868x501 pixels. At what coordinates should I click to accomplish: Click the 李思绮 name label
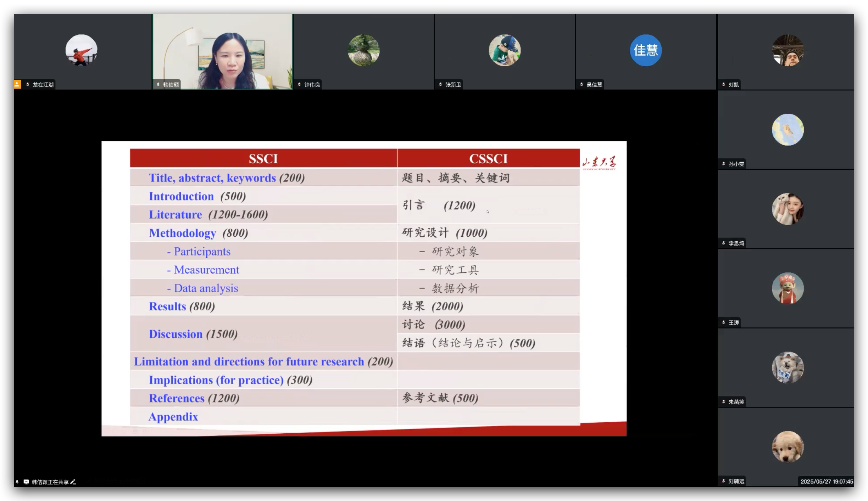coord(736,243)
